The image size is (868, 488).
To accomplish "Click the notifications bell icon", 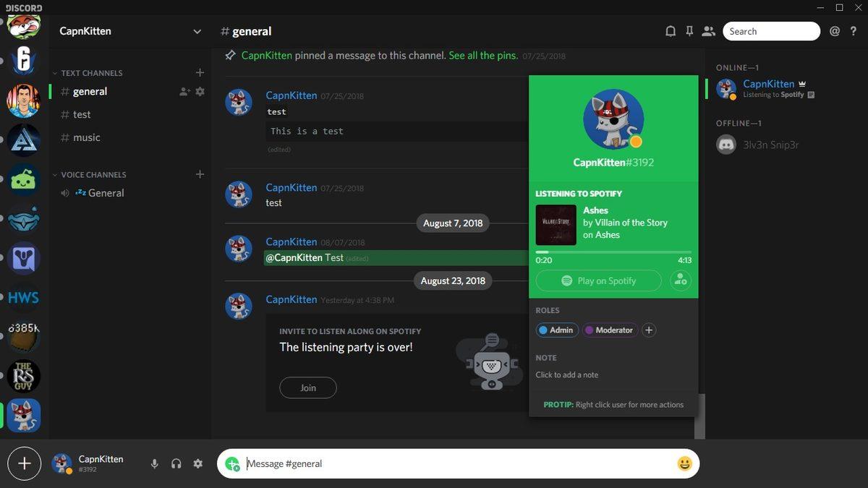I will [671, 31].
